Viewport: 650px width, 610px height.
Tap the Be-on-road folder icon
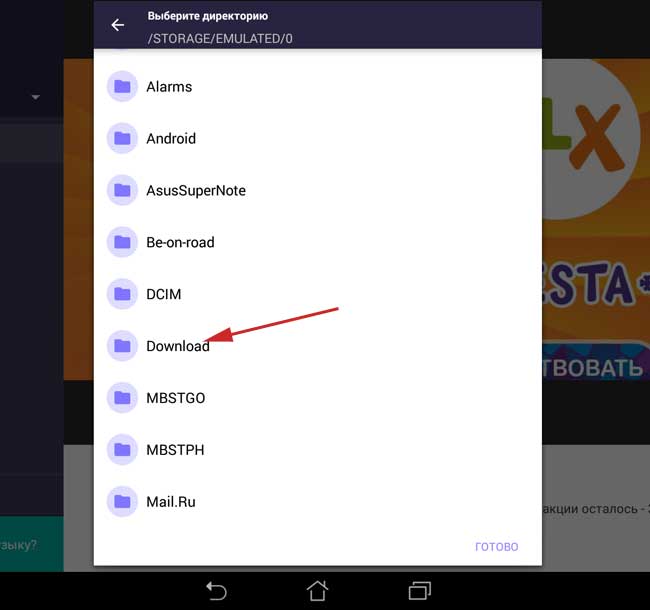(x=122, y=242)
